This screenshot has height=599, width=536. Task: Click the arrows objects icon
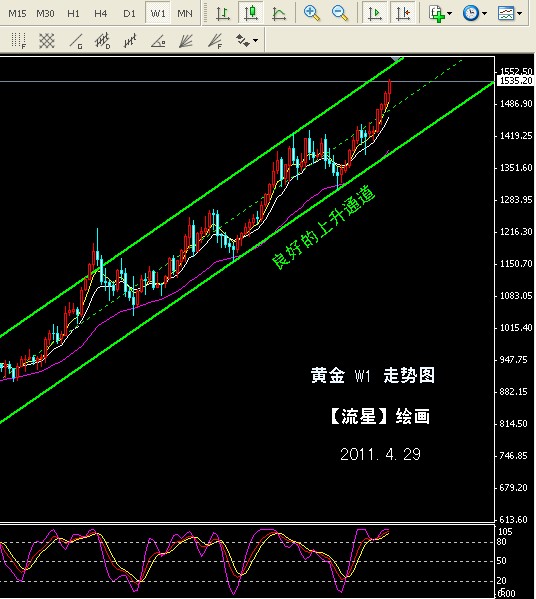pyautogui.click(x=243, y=40)
